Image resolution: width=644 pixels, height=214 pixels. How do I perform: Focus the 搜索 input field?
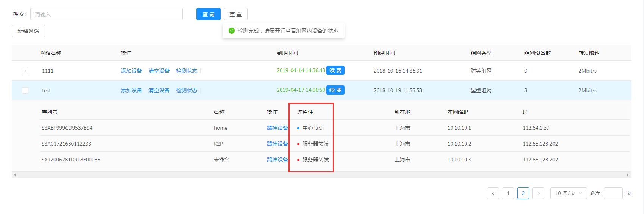coord(106,14)
